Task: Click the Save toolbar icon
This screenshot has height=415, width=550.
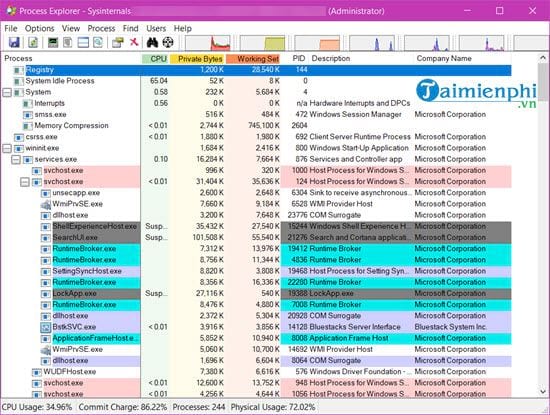Action: coord(14,42)
